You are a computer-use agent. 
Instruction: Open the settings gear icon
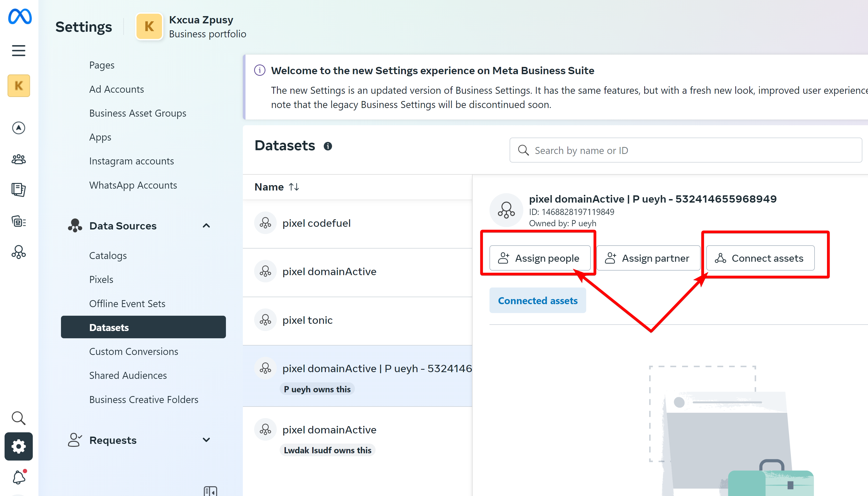click(x=19, y=446)
